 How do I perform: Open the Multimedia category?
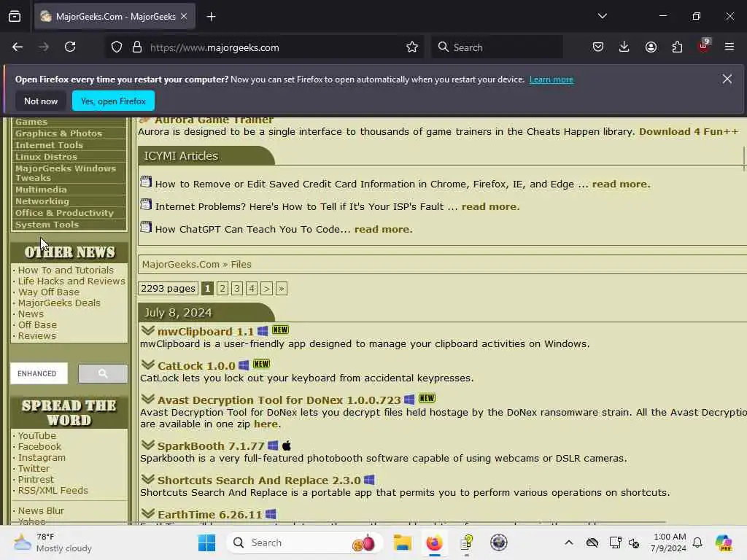(41, 190)
